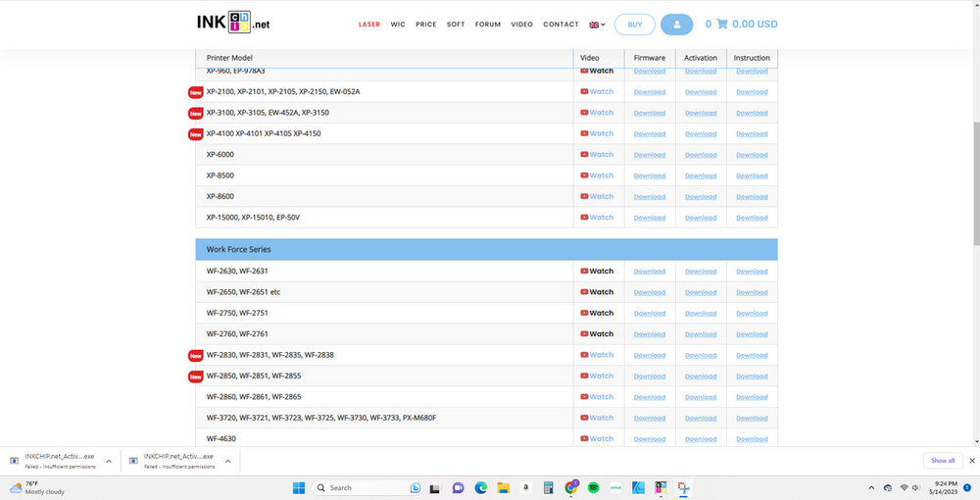Open Google Chrome from taskbar
Image resolution: width=980 pixels, height=500 pixels.
[x=570, y=487]
